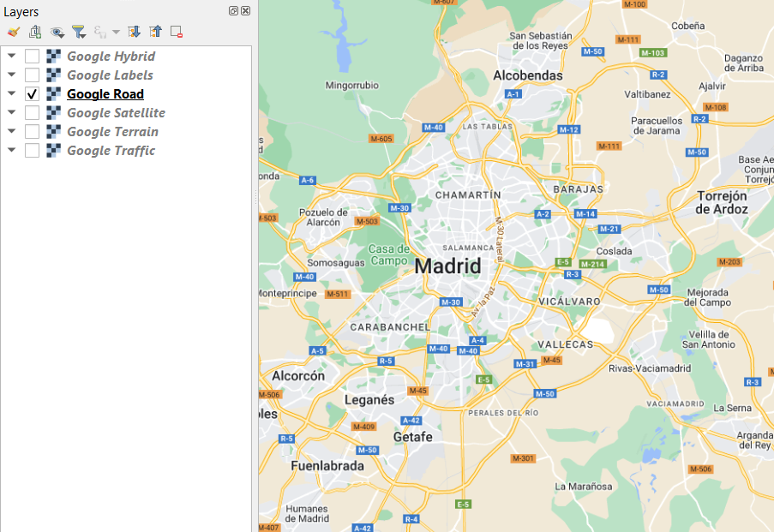Click the Fuenlabrada label on the map
Screen dimensions: 774x532
click(x=327, y=466)
